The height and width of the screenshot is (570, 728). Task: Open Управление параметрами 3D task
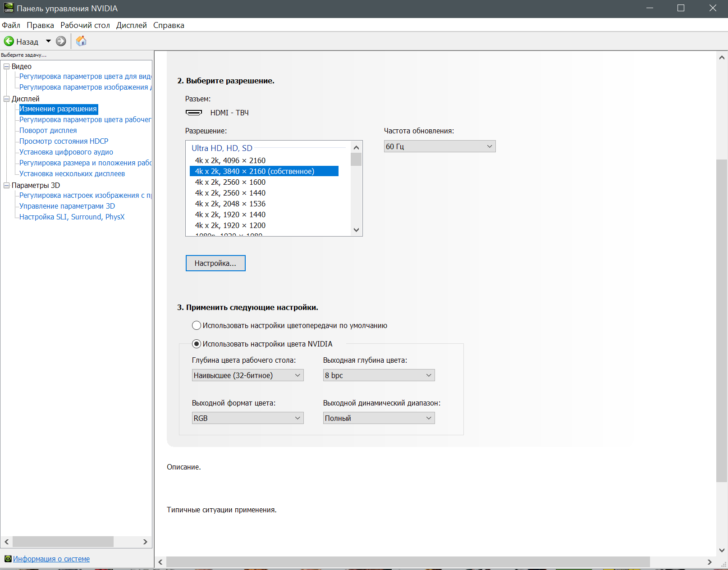pyautogui.click(x=67, y=206)
